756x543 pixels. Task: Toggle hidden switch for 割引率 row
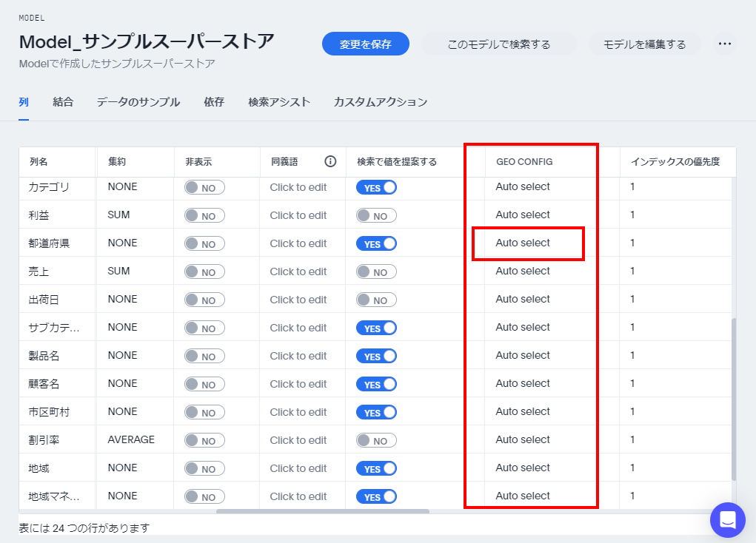(x=204, y=441)
